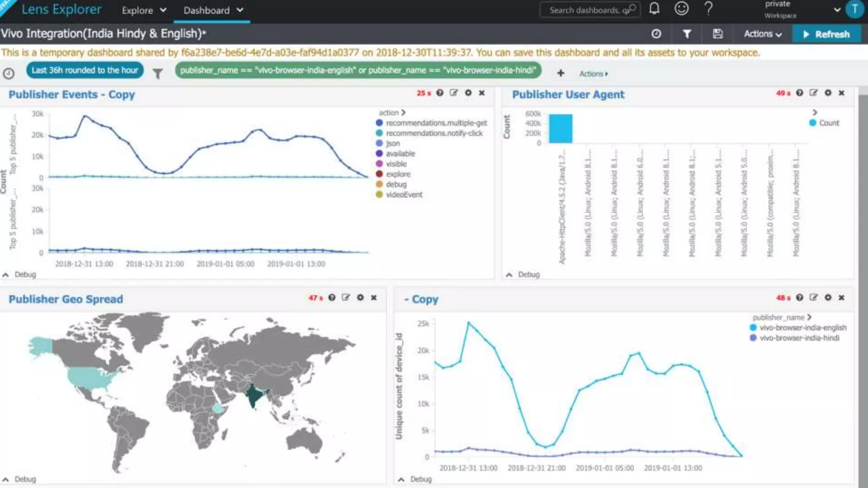Remove the Publisher Events - Copy panel
The height and width of the screenshot is (488, 868).
pos(482,93)
